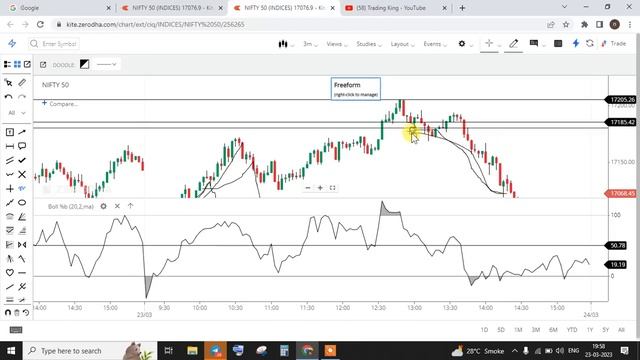The width and height of the screenshot is (640, 360).
Task: Open File Explorer from the taskbar
Action: 192,351
